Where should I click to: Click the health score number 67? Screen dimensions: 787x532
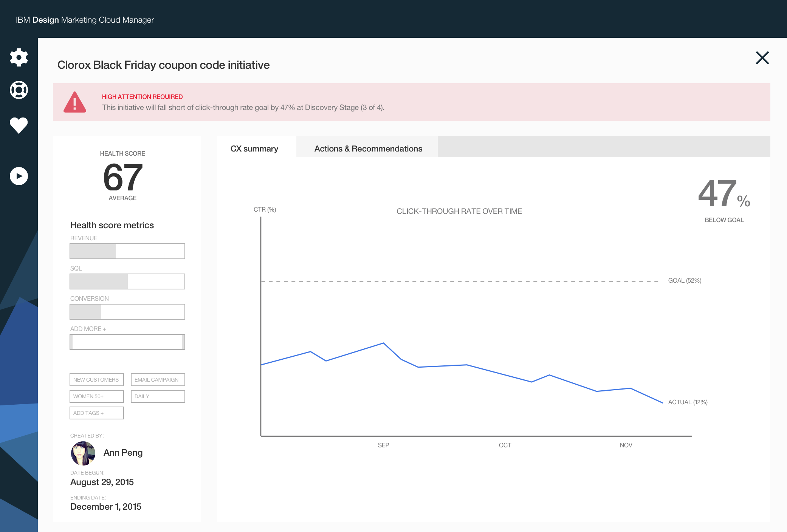click(123, 177)
